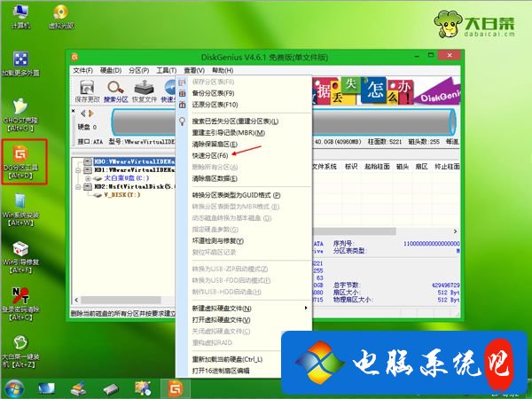This screenshot has height=399, width=532.
Task: Launch GHOST克隆 desktop shortcut
Action: click(x=20, y=114)
